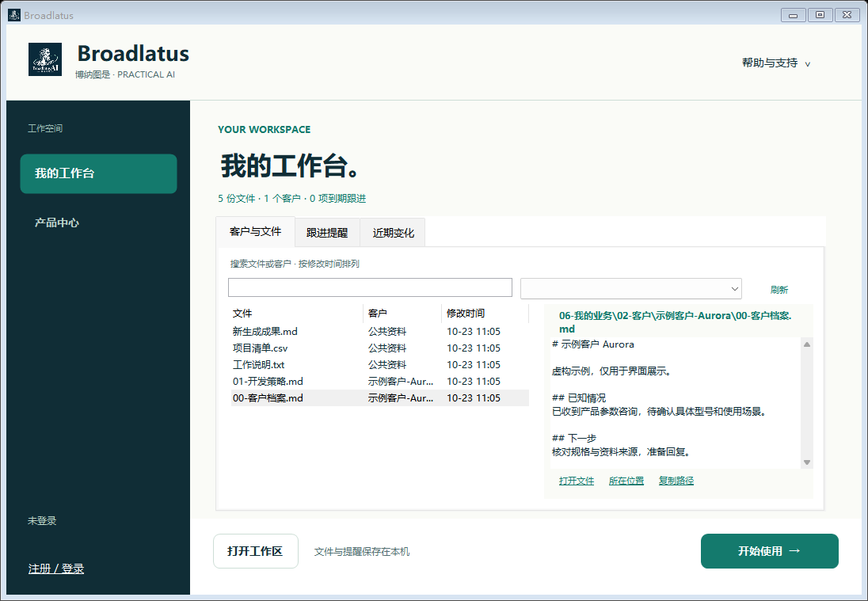Viewport: 868px width, 601px height.
Task: Click the time cell of 00-客户档案.md row
Action: click(474, 398)
